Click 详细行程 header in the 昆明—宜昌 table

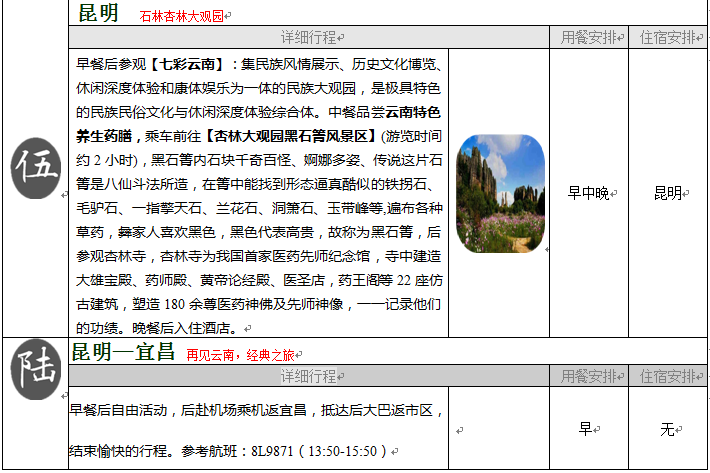(308, 376)
